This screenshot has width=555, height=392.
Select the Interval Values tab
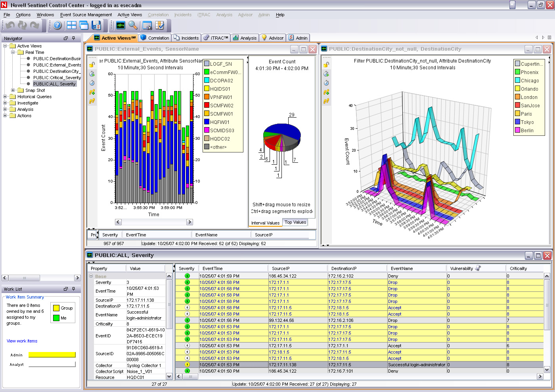(265, 223)
